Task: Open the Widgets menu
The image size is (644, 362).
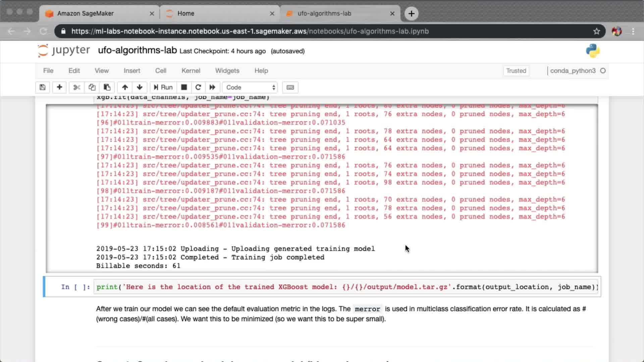Action: pos(227,70)
